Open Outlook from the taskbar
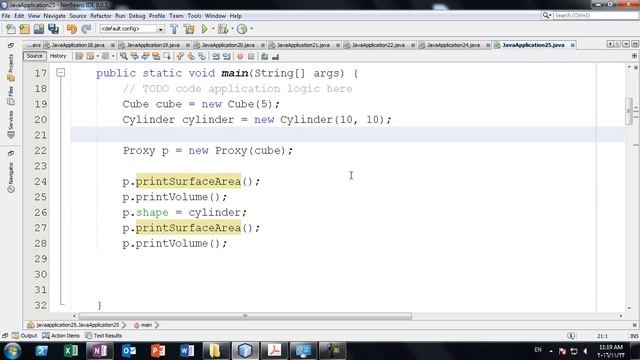The width and height of the screenshot is (640, 360). [x=129, y=351]
